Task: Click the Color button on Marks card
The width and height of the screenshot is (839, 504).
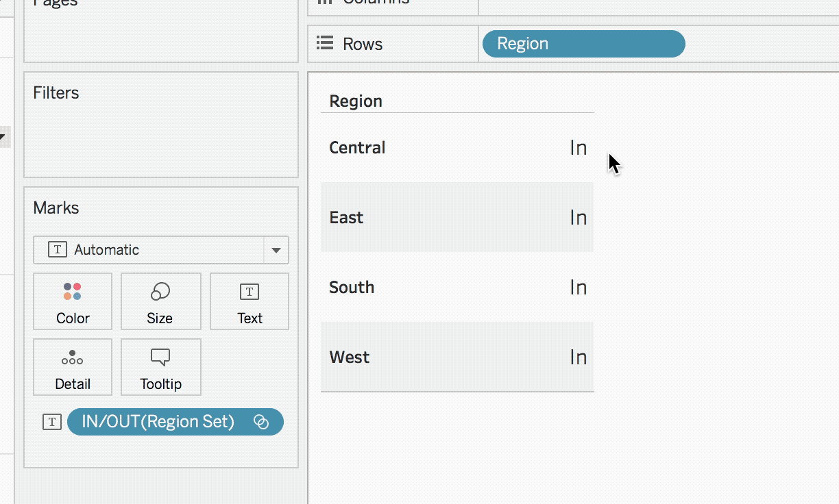Action: (x=73, y=301)
